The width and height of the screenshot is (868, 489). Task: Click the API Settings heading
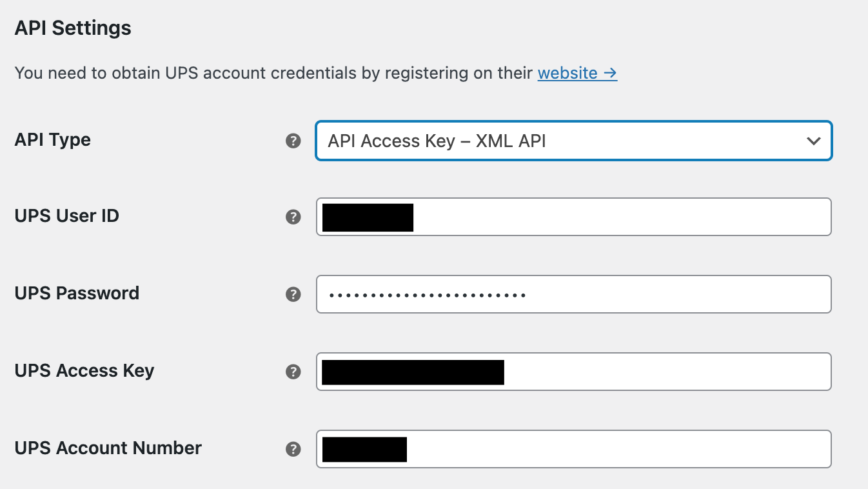point(73,28)
